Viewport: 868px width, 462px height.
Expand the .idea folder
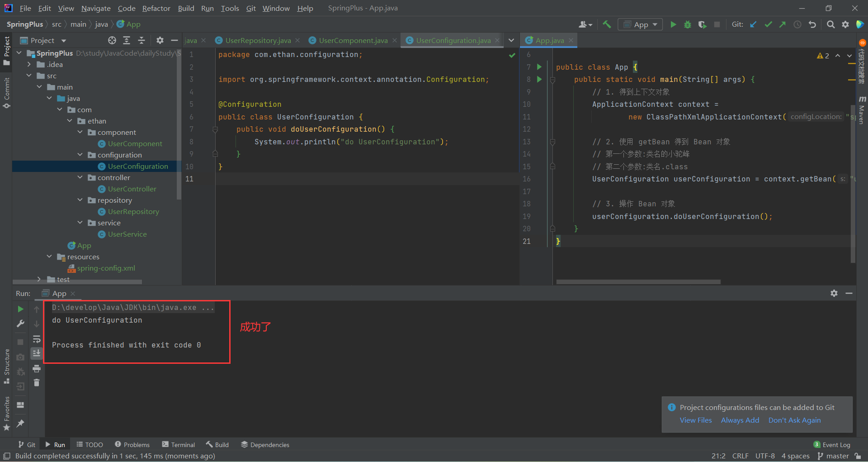[x=29, y=64]
